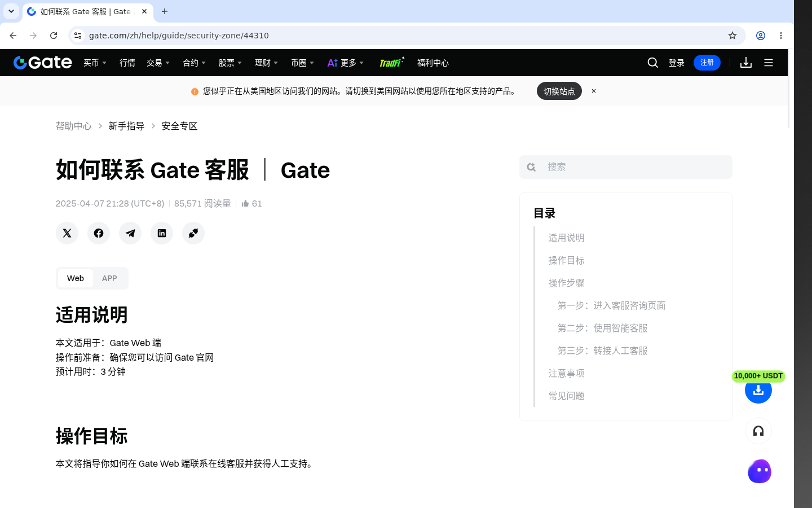Go to 安全专区 breadcrumb
This screenshot has height=508, width=812.
pos(179,126)
